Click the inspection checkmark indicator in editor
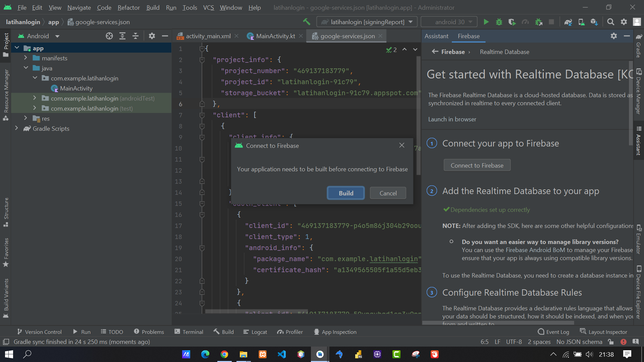644x362 pixels. click(x=391, y=50)
